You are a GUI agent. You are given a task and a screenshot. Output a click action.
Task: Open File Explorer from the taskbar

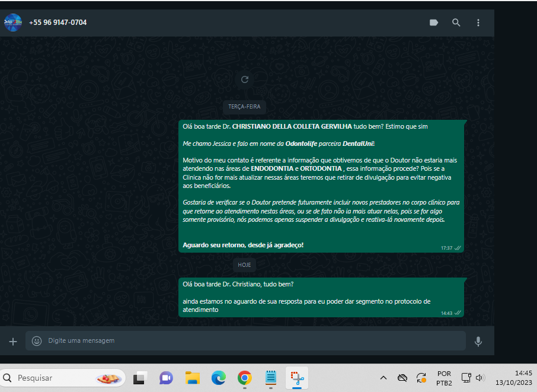click(x=193, y=378)
